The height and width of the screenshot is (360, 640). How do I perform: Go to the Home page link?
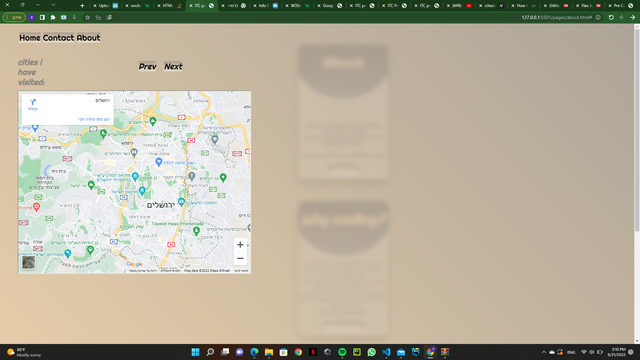point(30,38)
